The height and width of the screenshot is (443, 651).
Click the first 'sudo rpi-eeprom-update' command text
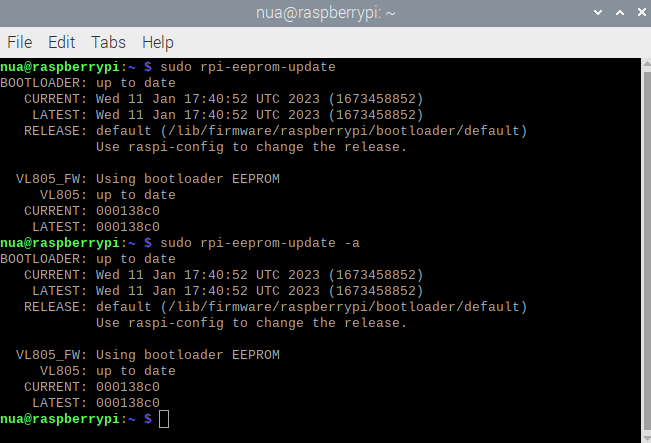click(240, 67)
